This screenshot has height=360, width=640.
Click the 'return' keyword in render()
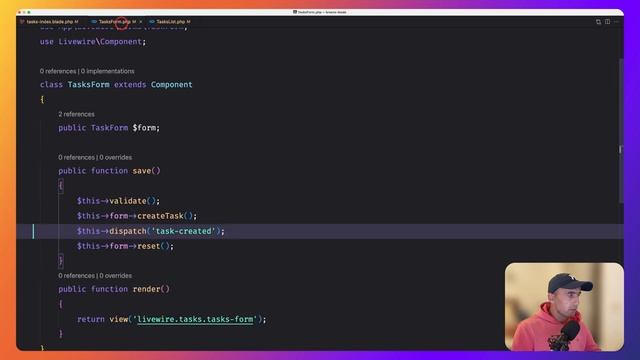(91, 319)
